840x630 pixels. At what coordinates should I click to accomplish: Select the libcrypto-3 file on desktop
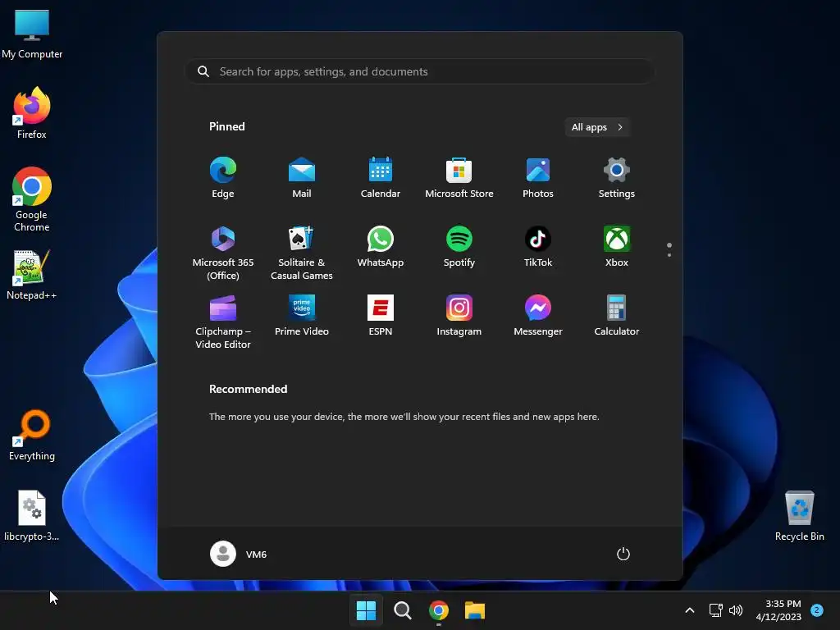(32, 515)
